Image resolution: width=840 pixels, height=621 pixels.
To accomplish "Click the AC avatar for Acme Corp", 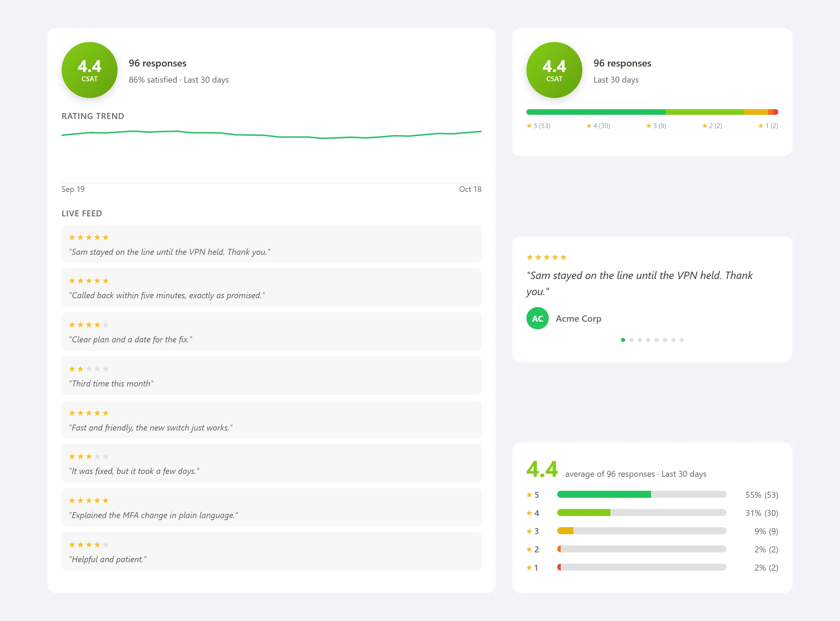I will (x=538, y=319).
